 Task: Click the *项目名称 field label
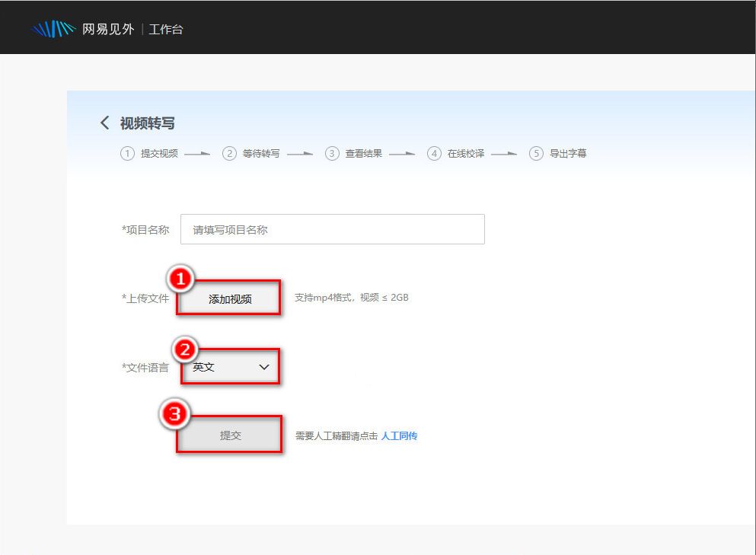(145, 229)
